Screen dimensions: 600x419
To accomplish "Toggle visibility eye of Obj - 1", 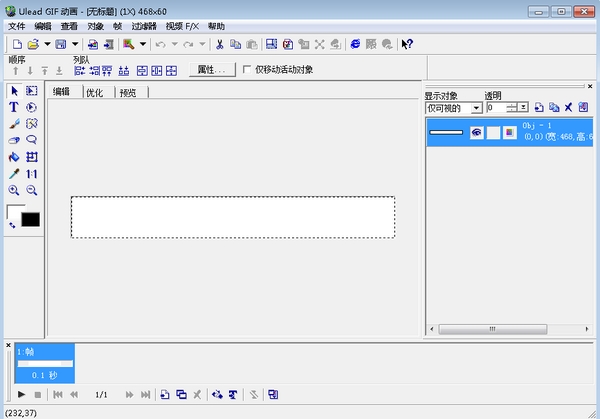I will (x=477, y=132).
